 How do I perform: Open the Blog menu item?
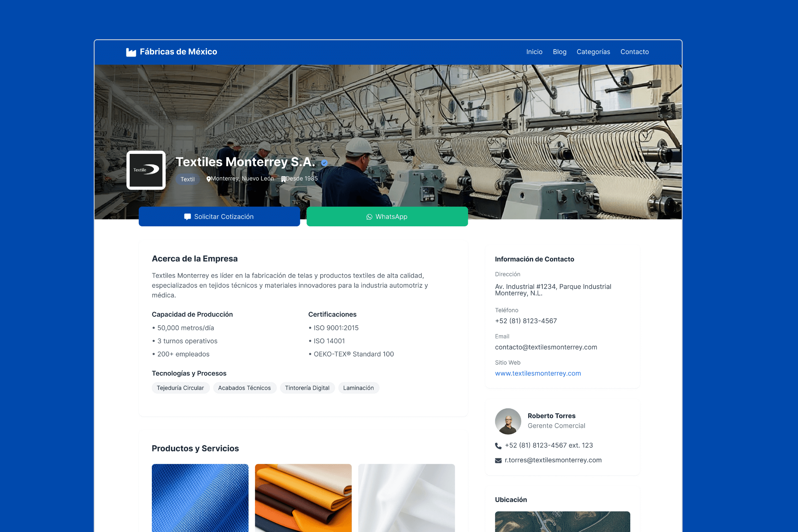pos(559,52)
